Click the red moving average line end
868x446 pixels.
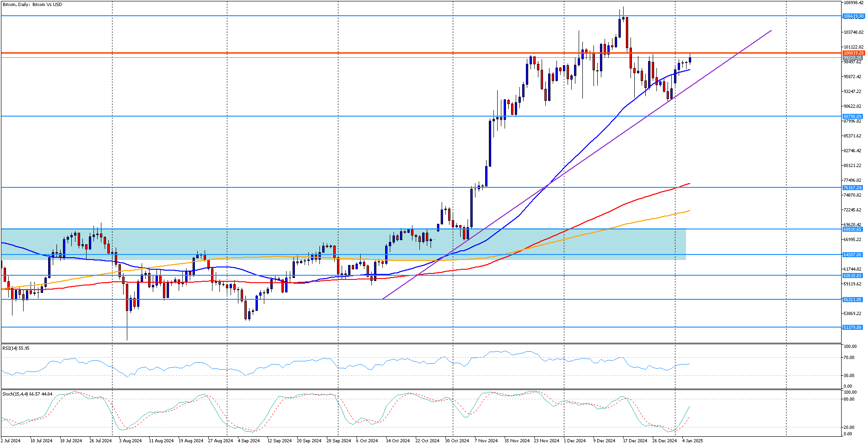click(689, 184)
